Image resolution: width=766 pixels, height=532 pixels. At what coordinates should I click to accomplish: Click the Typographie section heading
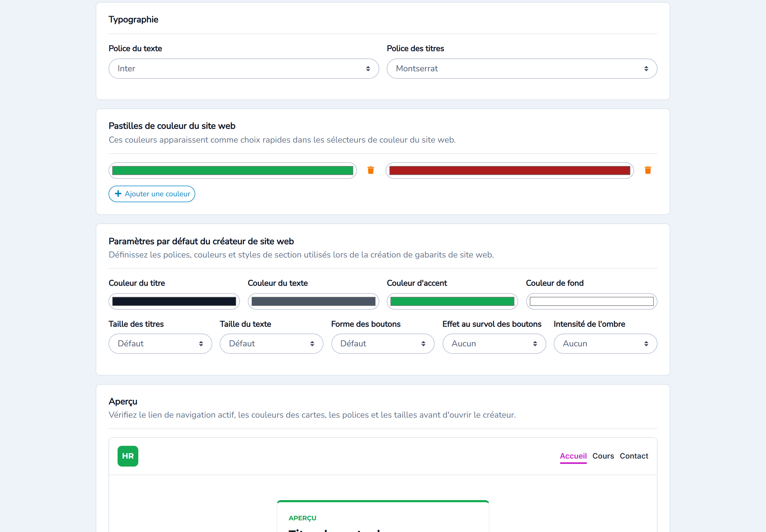point(133,20)
